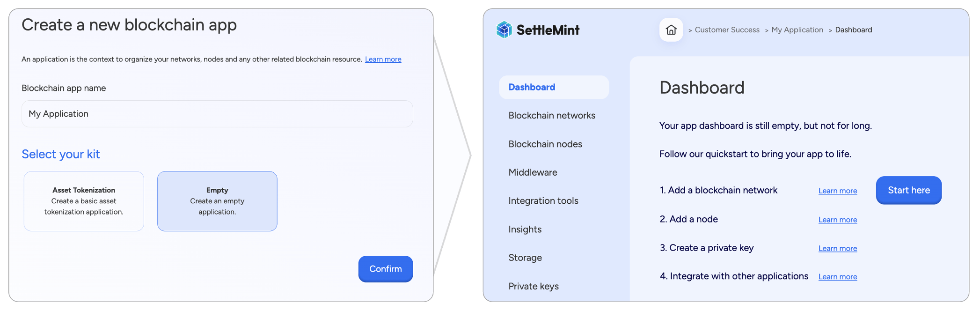Select Dashboard in the sidebar
Image resolution: width=980 pixels, height=311 pixels.
pyautogui.click(x=532, y=87)
